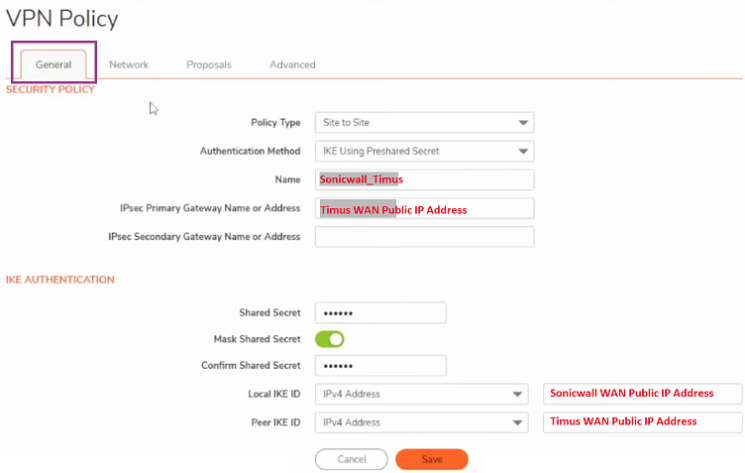Expand the Policy Type dropdown
The image size is (745, 473).
(424, 123)
